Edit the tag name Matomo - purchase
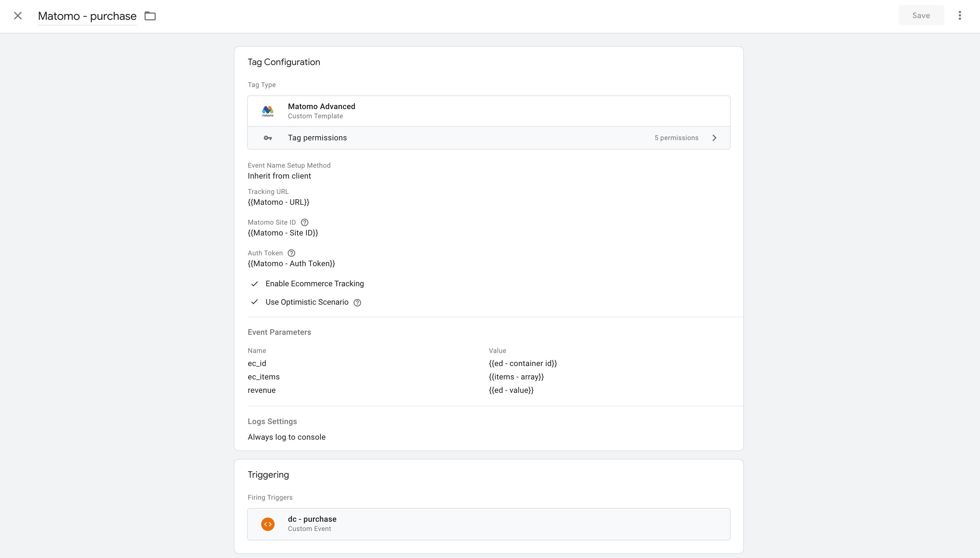980x558 pixels. (87, 16)
